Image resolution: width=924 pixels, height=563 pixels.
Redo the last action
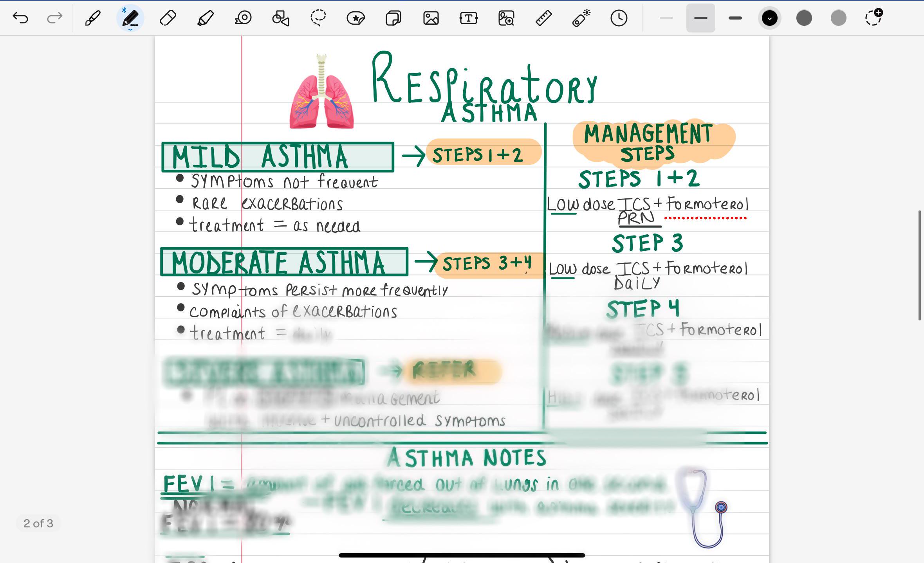coord(54,18)
